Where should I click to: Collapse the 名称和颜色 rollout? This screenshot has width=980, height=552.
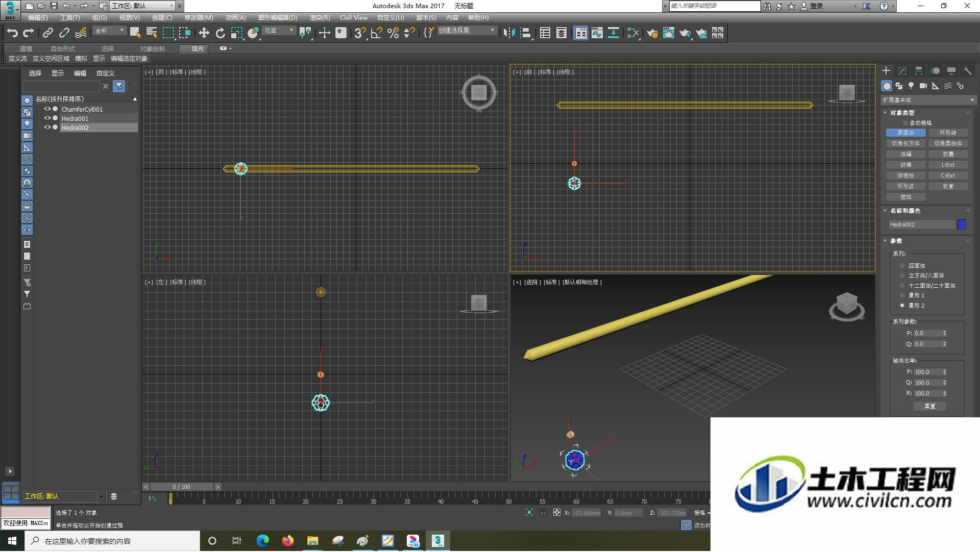pyautogui.click(x=886, y=211)
